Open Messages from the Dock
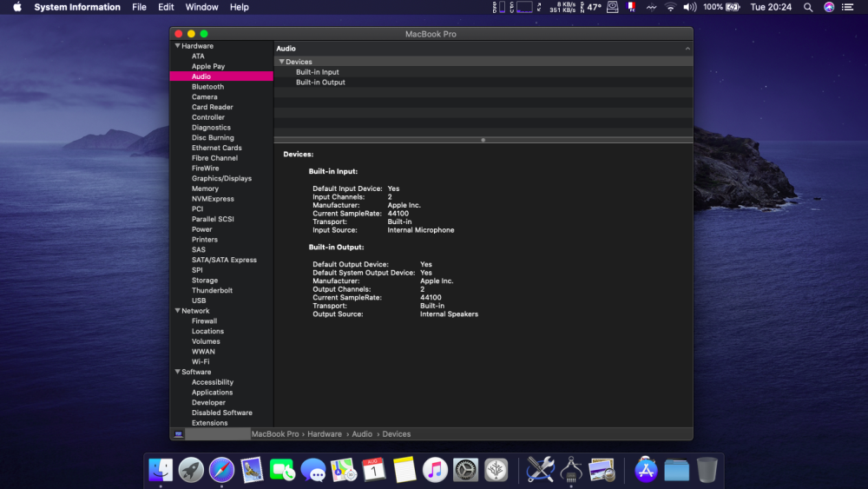 click(313, 470)
